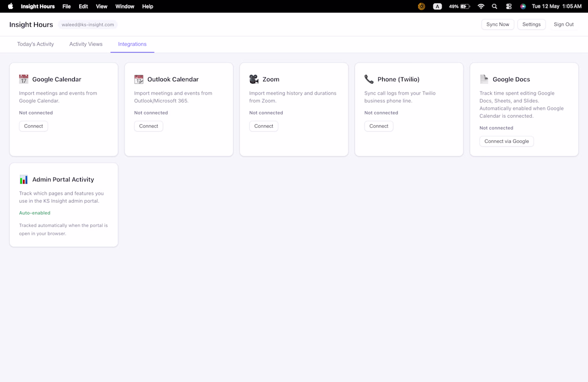The width and height of the screenshot is (588, 382).
Task: Open the Edit menu
Action: [83, 6]
